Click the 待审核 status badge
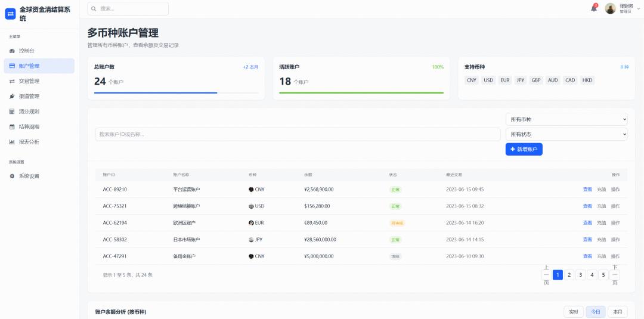This screenshot has width=644, height=319. (397, 223)
